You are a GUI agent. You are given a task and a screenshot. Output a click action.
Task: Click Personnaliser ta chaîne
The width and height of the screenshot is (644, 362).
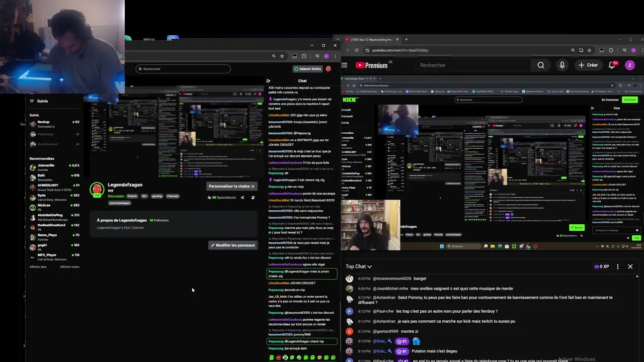click(232, 186)
